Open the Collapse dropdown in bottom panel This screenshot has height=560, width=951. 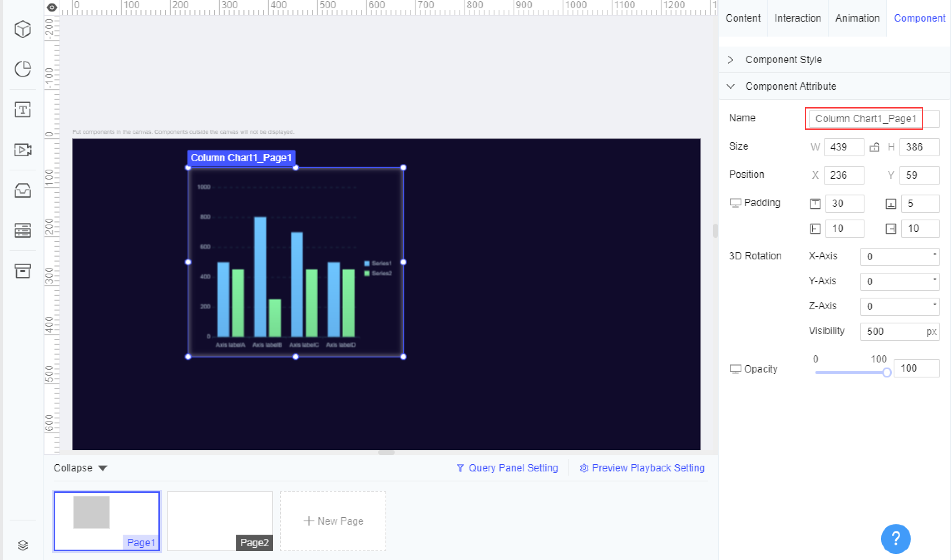pos(81,468)
